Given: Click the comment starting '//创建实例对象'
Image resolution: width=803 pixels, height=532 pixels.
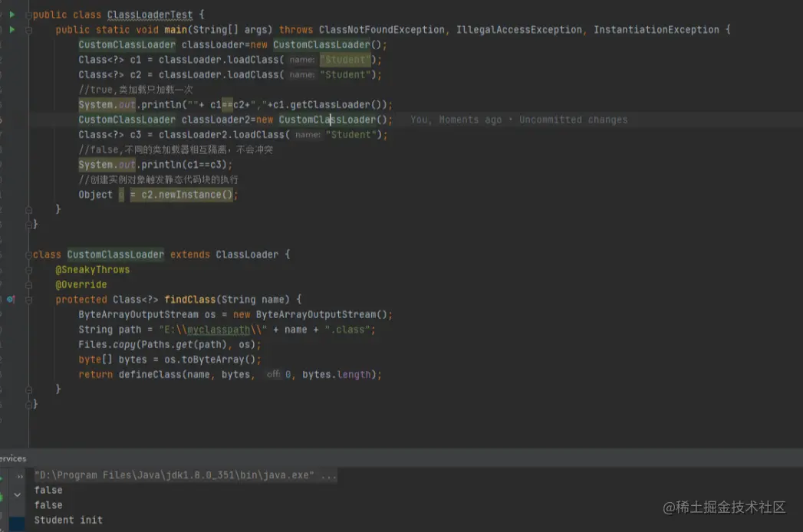Looking at the screenshot, I should click(158, 179).
